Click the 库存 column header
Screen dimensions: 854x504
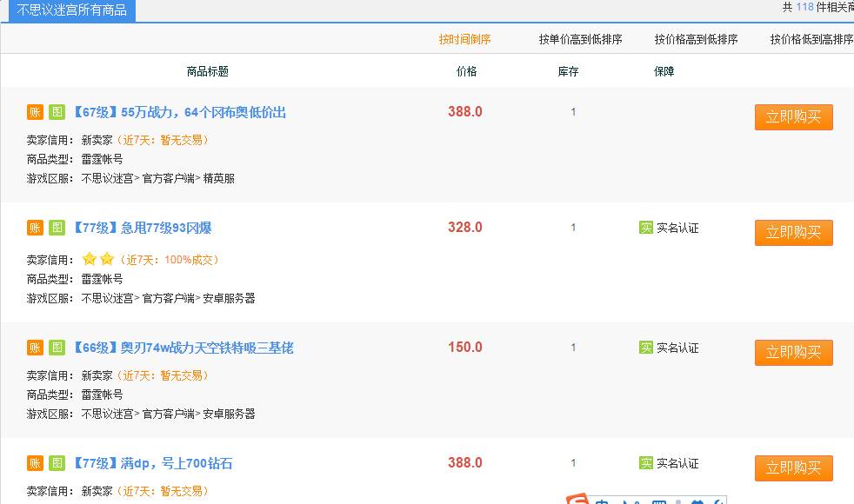[568, 71]
